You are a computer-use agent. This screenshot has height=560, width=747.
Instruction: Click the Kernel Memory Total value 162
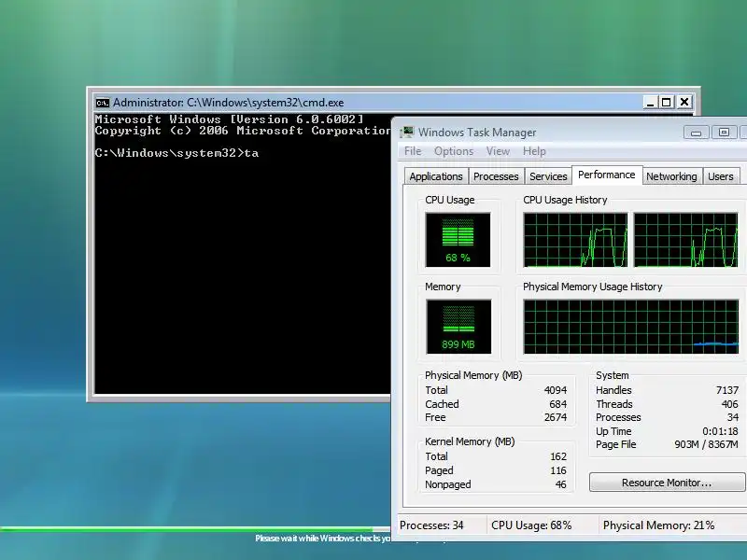pyautogui.click(x=558, y=456)
